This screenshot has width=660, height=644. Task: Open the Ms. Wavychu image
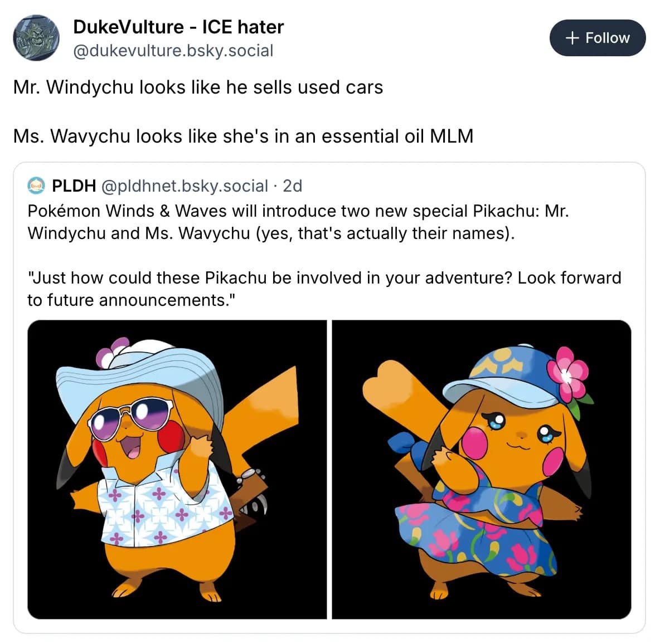482,470
